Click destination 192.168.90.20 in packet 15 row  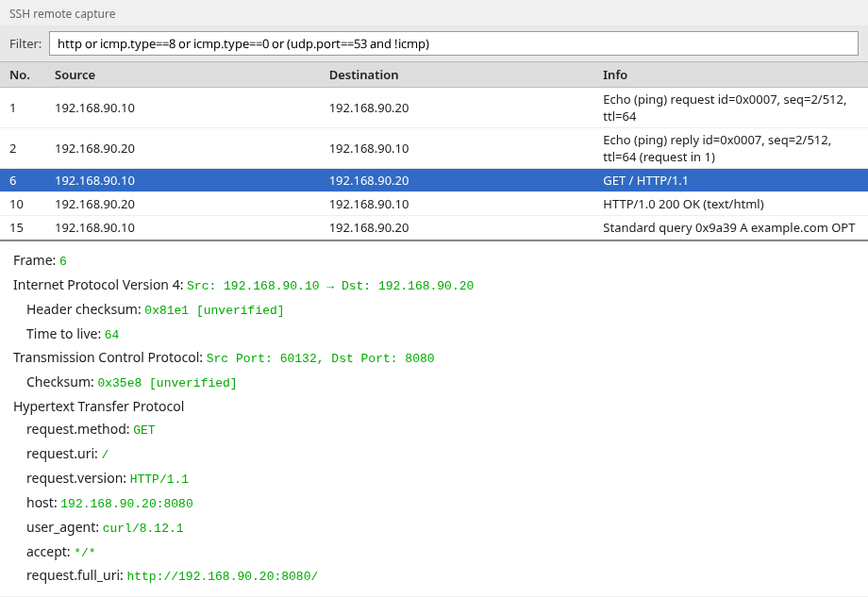369,228
